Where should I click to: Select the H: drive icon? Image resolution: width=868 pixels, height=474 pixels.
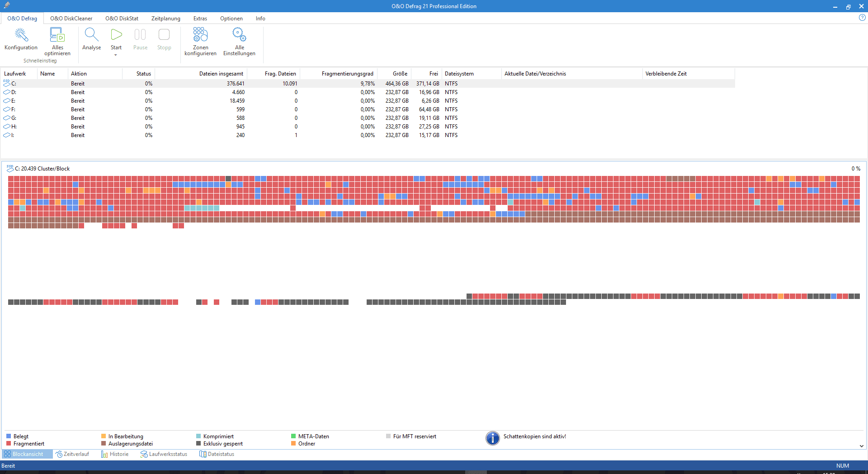[7, 127]
